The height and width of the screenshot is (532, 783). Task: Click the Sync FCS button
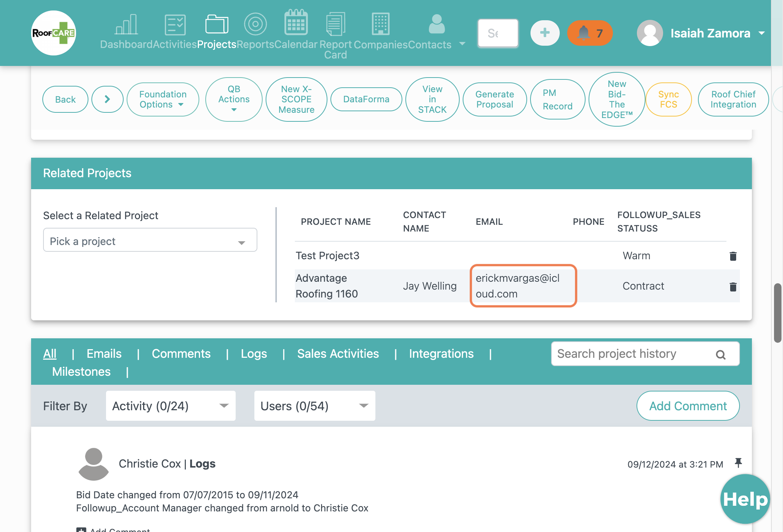pos(668,99)
